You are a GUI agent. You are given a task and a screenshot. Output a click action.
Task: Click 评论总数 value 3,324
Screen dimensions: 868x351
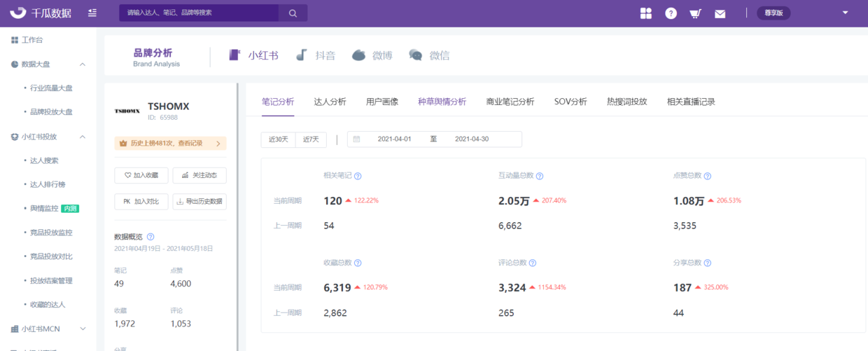[x=512, y=288]
